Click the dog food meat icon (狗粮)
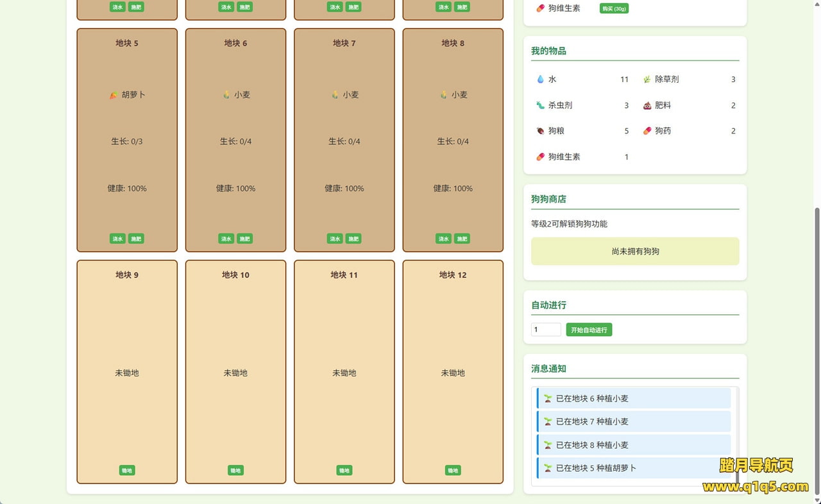Screen dimensions: 821x504 tap(540, 131)
